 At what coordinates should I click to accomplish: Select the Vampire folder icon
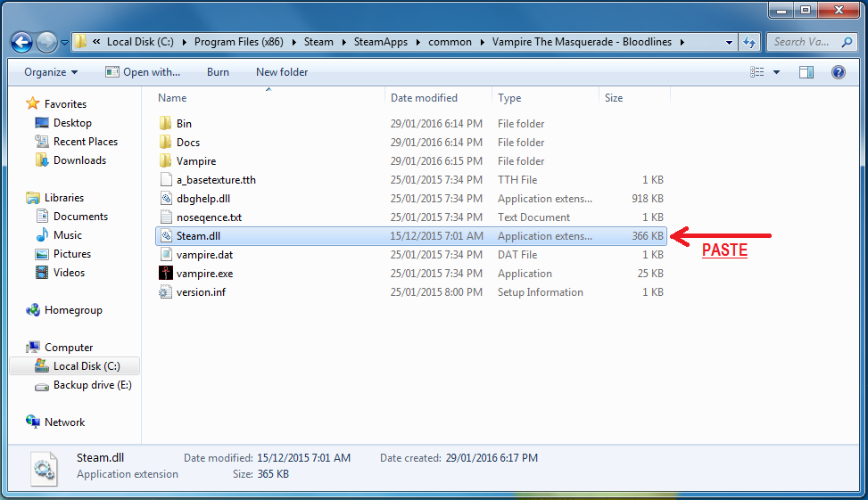point(166,161)
